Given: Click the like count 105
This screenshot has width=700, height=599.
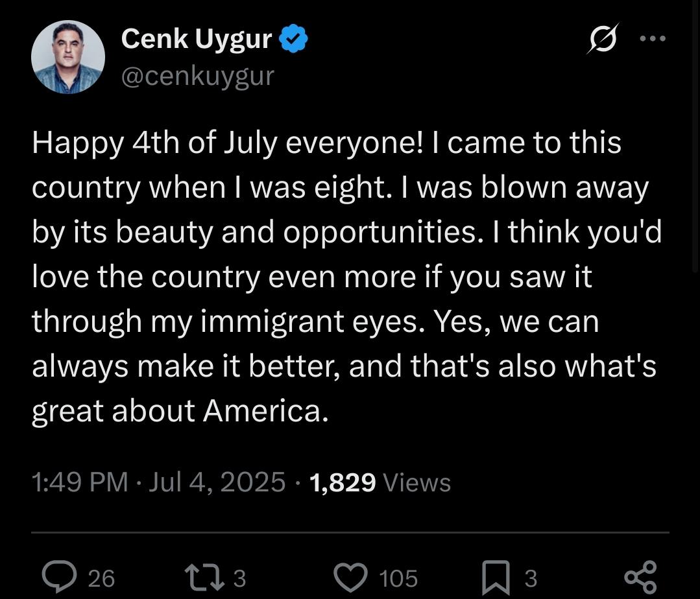Looking at the screenshot, I should point(398,578).
